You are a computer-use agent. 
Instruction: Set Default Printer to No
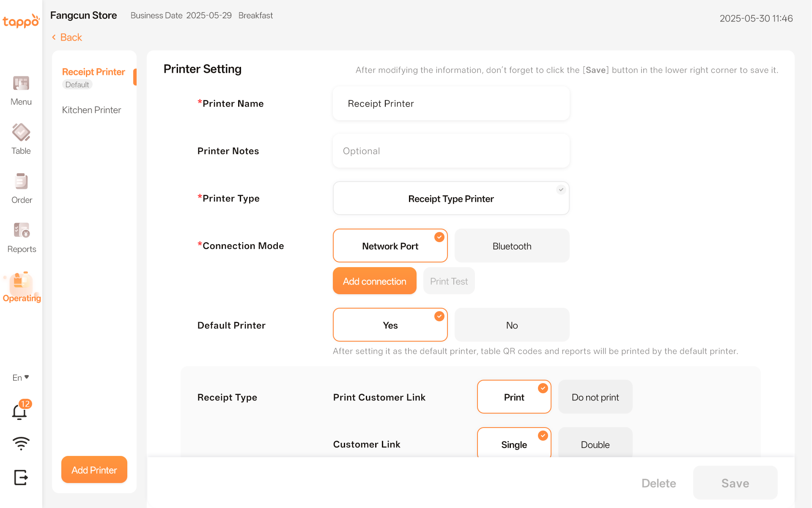click(512, 325)
